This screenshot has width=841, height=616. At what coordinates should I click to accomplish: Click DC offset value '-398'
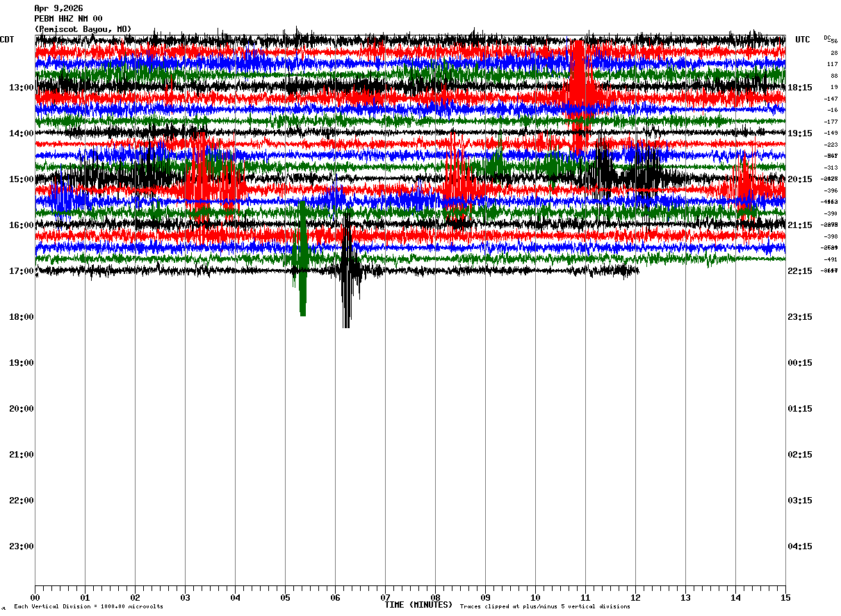pos(831,236)
